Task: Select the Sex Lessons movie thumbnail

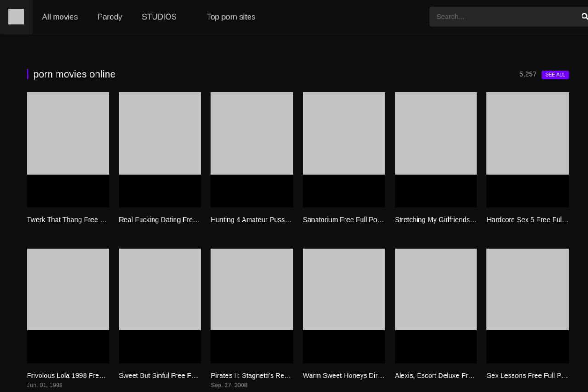Action: [527, 306]
